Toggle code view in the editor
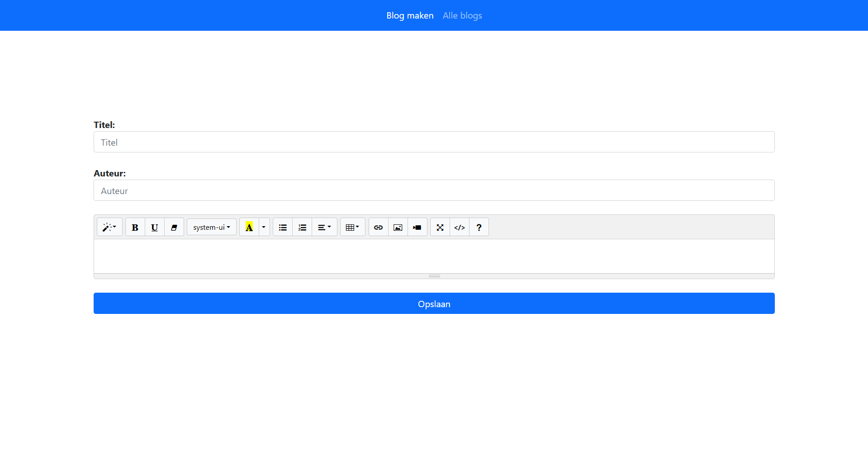868x465 pixels. pyautogui.click(x=459, y=228)
